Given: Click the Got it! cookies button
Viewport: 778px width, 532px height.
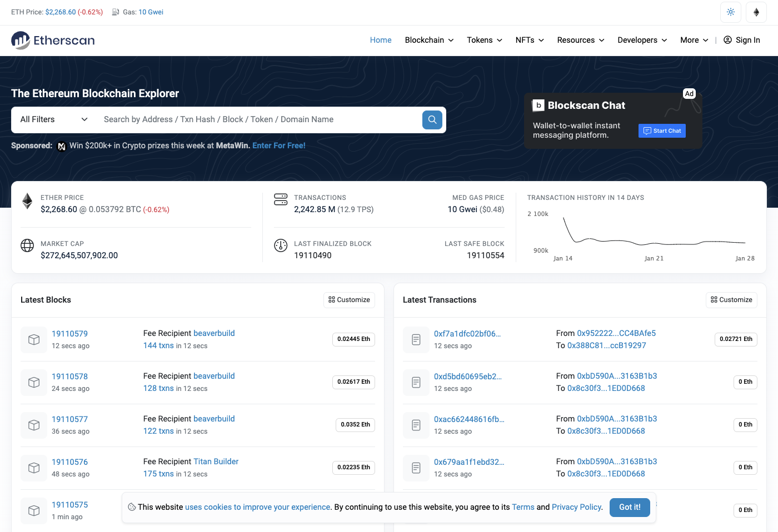Looking at the screenshot, I should pyautogui.click(x=630, y=507).
